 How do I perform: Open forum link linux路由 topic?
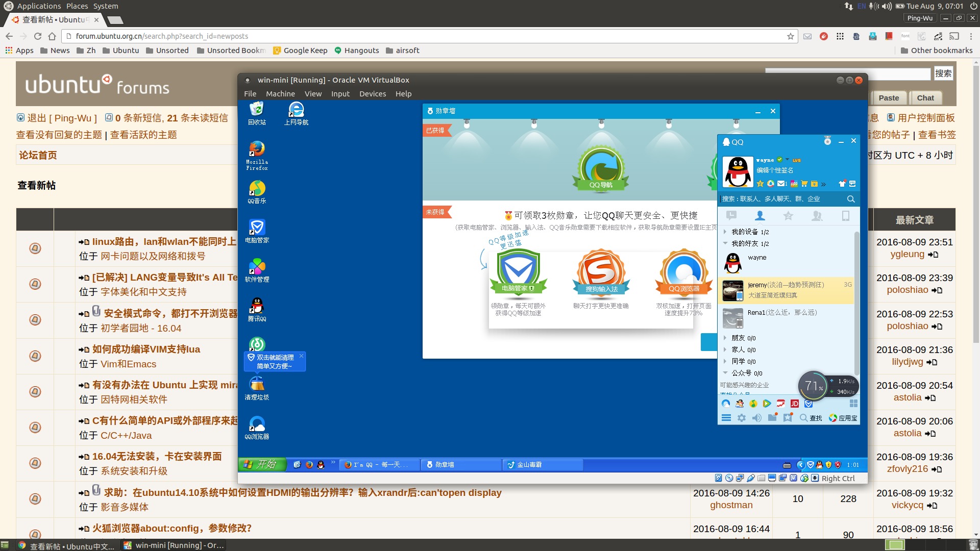pyautogui.click(x=164, y=242)
